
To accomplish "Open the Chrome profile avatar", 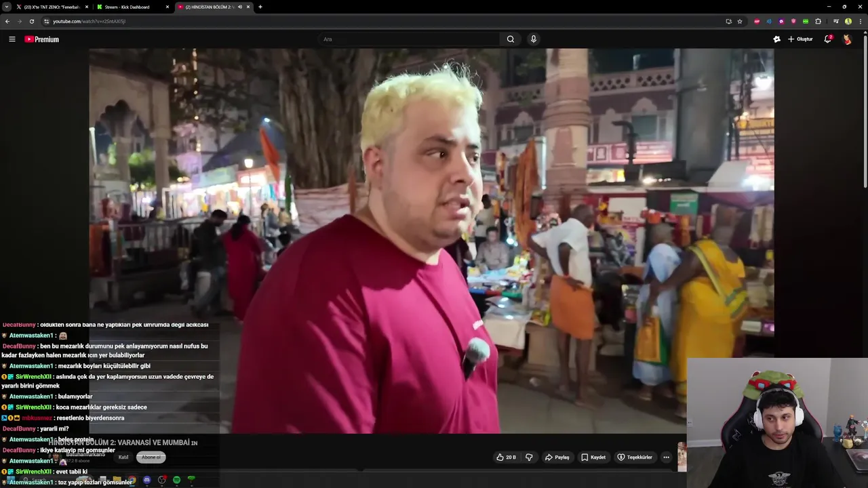I will [848, 21].
